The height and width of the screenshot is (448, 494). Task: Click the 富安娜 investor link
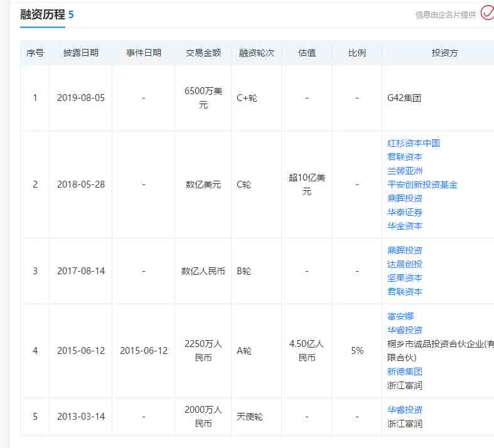400,316
